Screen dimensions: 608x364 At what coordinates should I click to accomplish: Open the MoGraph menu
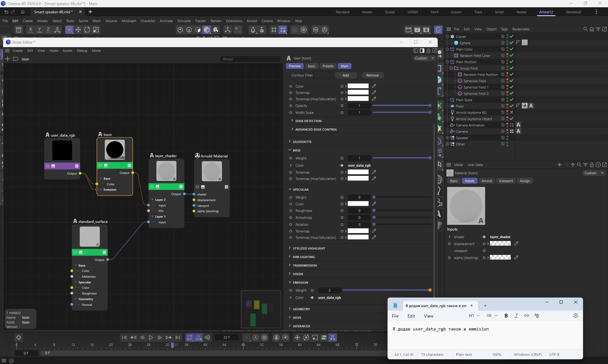(129, 21)
